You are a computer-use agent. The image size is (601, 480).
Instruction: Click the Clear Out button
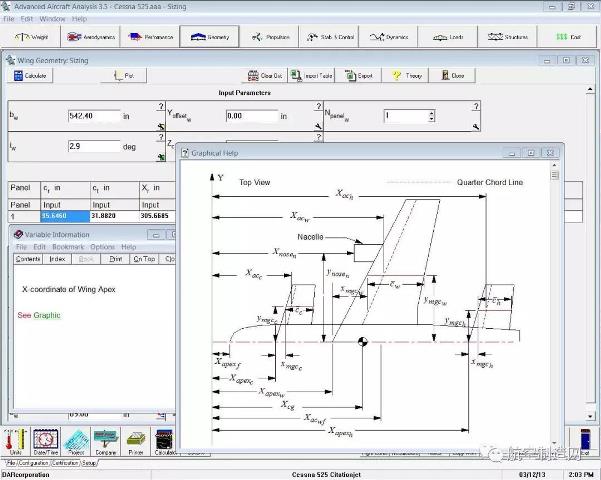click(264, 76)
